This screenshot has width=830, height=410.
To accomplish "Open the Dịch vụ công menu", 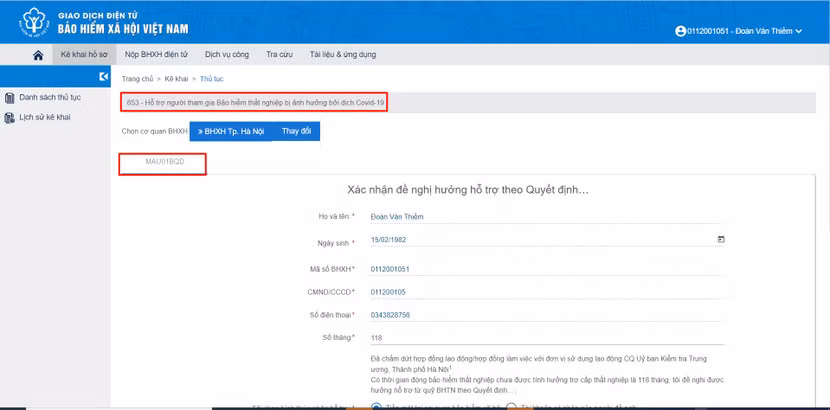I will click(227, 55).
